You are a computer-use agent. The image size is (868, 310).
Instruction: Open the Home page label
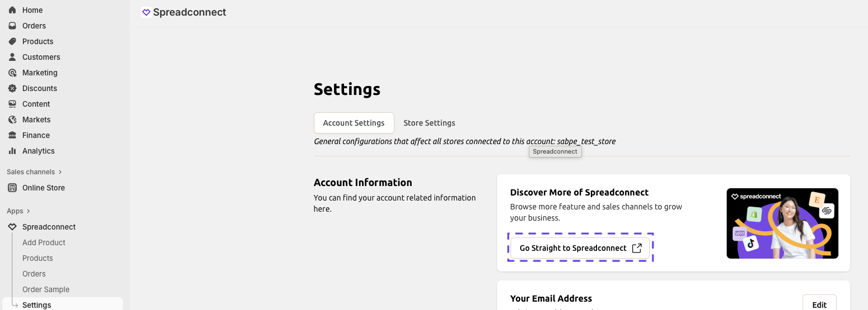(32, 10)
